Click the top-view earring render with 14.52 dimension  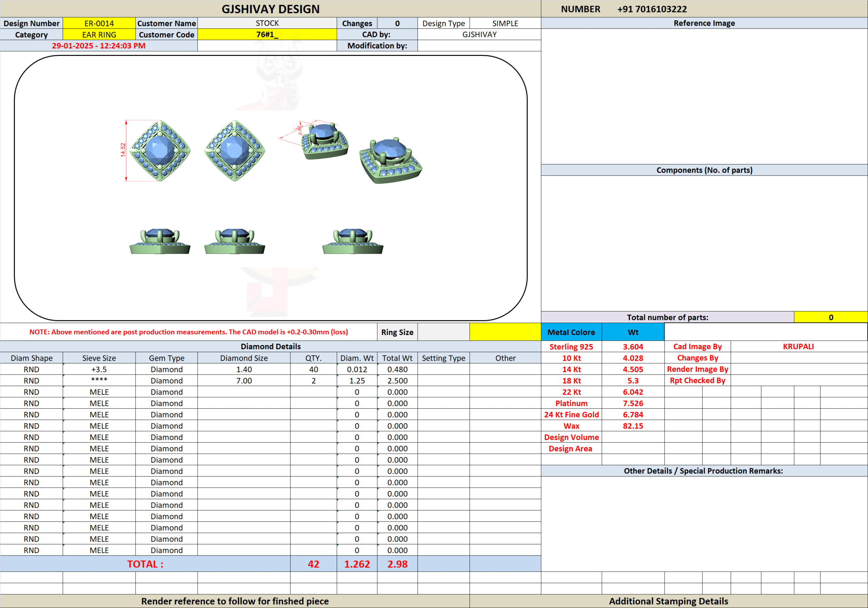pos(160,150)
